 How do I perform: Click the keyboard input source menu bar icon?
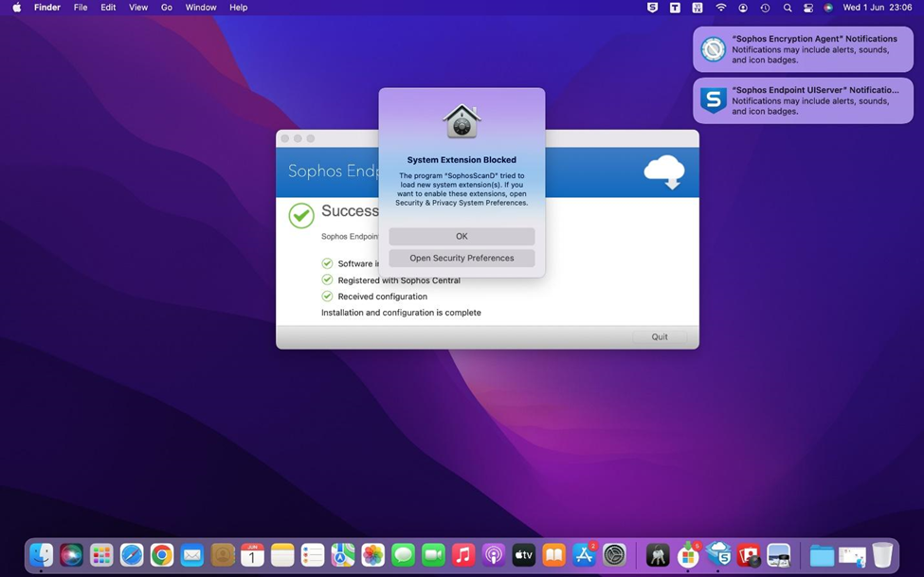pos(698,8)
